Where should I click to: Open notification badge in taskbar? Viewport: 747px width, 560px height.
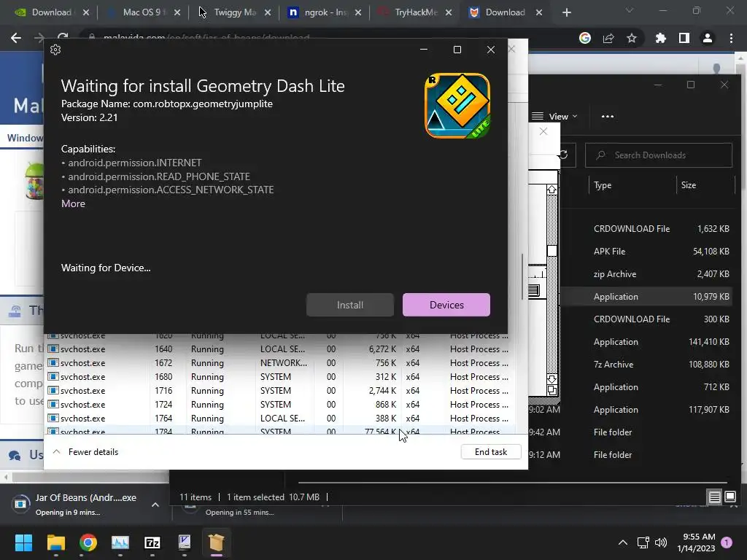[x=727, y=542]
